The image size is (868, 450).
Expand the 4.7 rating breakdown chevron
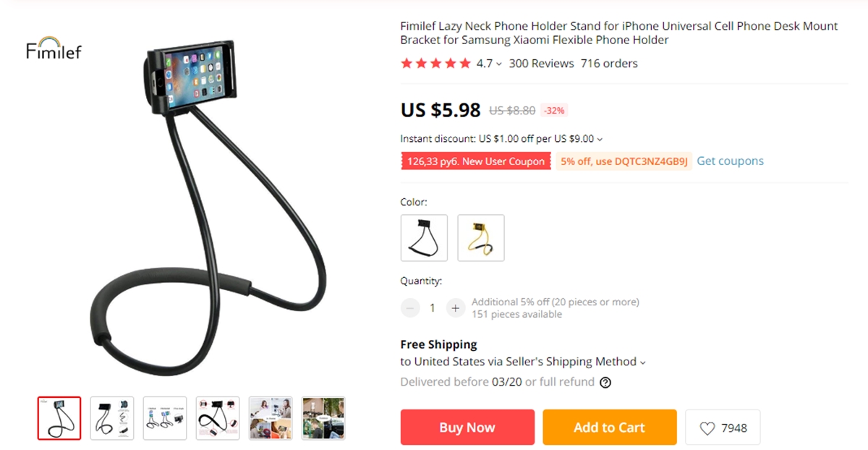pyautogui.click(x=499, y=64)
